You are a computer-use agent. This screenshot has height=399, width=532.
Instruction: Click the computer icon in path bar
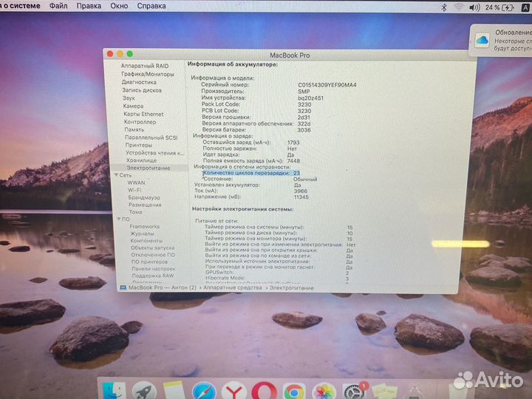coord(123,287)
